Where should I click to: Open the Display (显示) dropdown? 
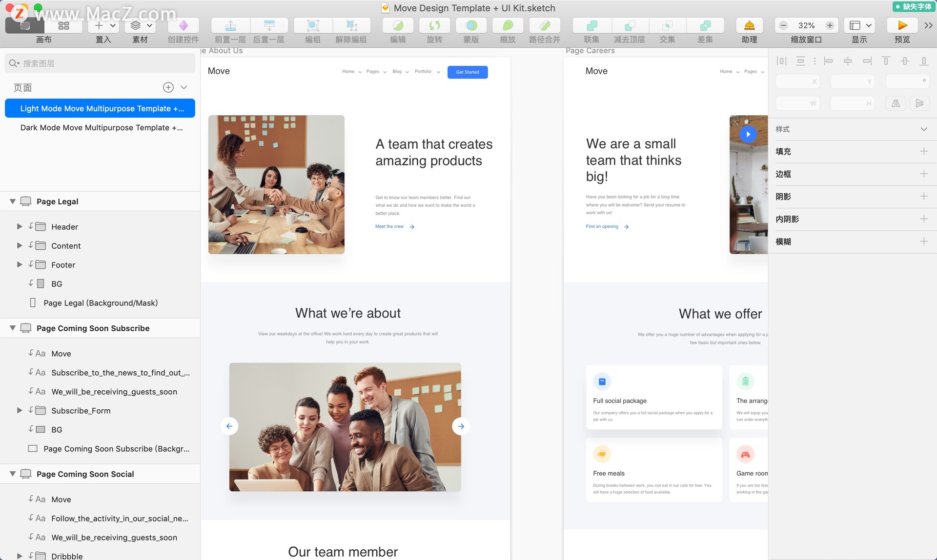[x=860, y=25]
